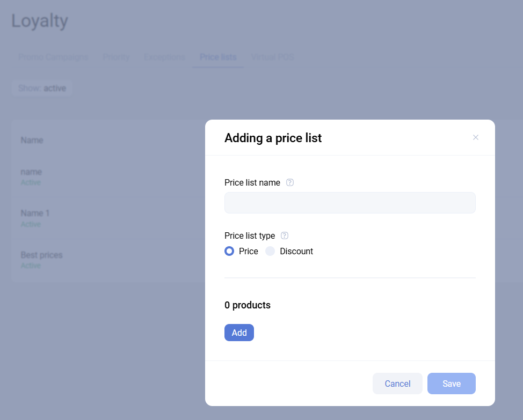The width and height of the screenshot is (523, 420).
Task: Switch to the Promo Campaigns tab
Action: point(53,57)
